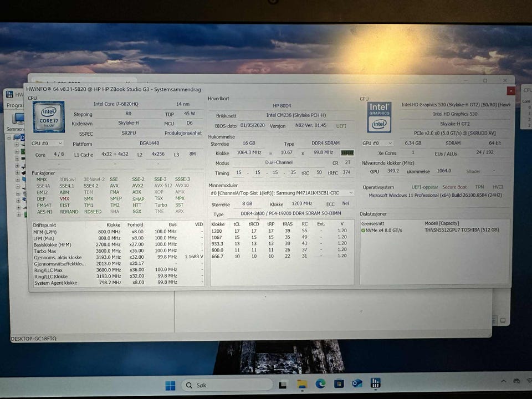
Task: Open the GPU #0 selector dropdown
Action: coord(377,143)
